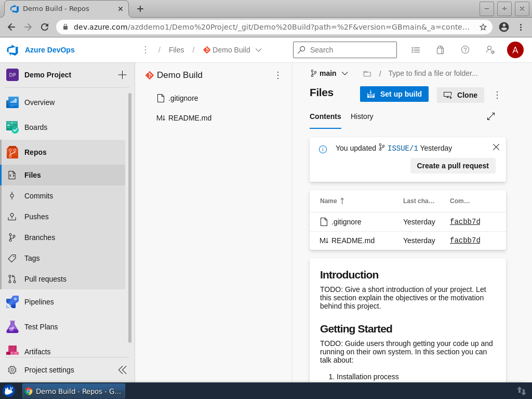Screen dimensions: 532x399
Task: Open the Branches page
Action: 63,237
